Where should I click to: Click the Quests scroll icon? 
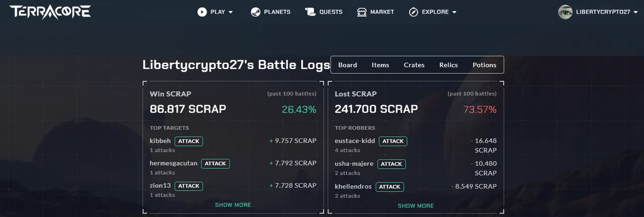(x=310, y=12)
